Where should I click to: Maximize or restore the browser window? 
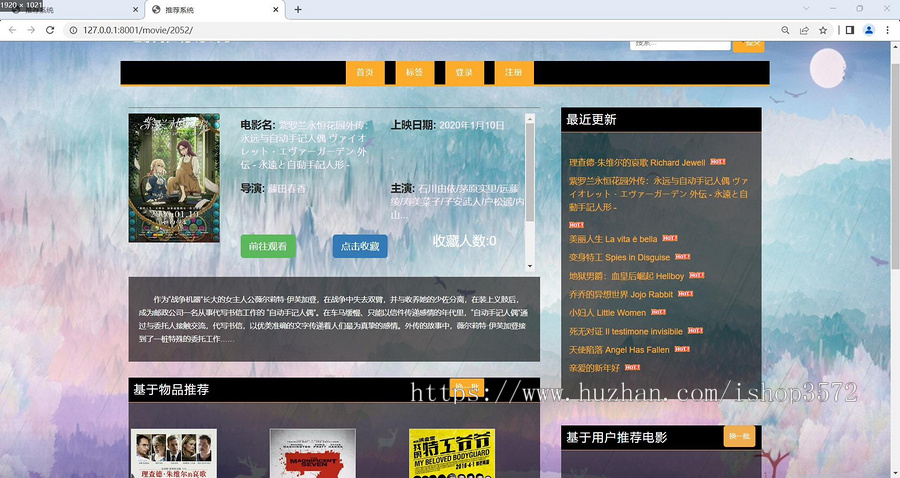click(x=859, y=9)
